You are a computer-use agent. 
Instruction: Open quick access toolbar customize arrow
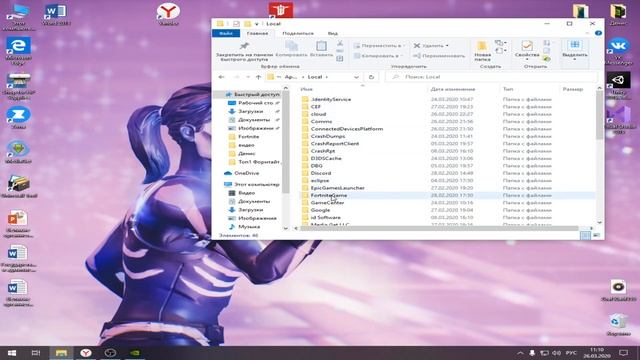click(x=256, y=24)
